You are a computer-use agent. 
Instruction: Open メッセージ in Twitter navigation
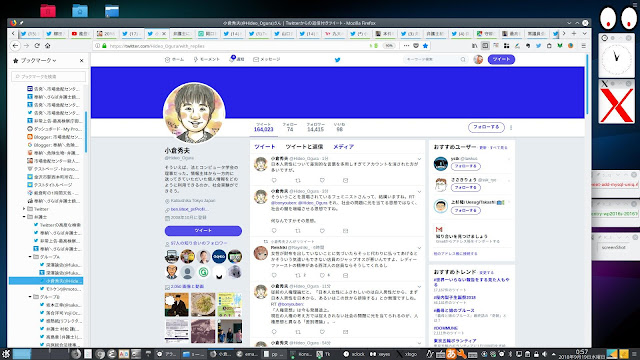coord(267,60)
